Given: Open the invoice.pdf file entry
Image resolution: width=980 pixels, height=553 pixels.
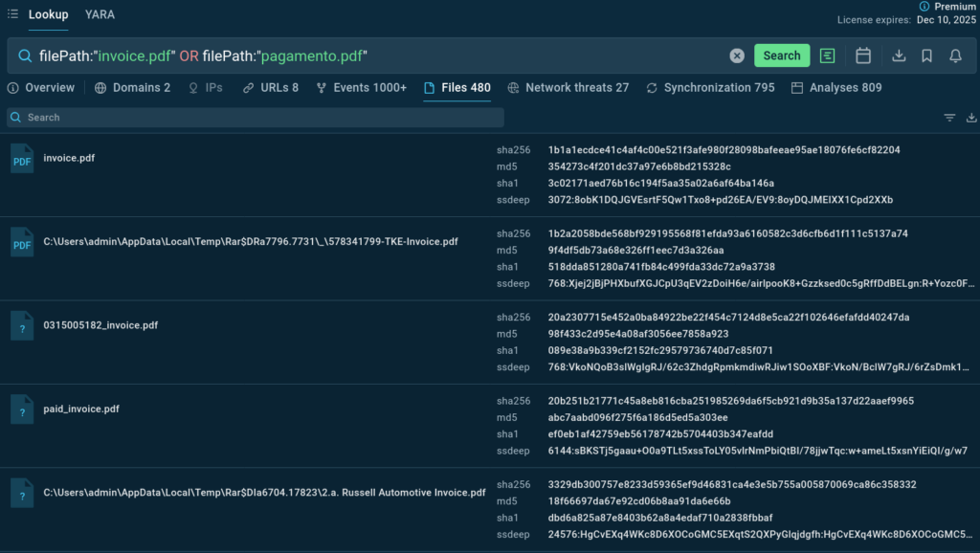Looking at the screenshot, I should coord(69,158).
